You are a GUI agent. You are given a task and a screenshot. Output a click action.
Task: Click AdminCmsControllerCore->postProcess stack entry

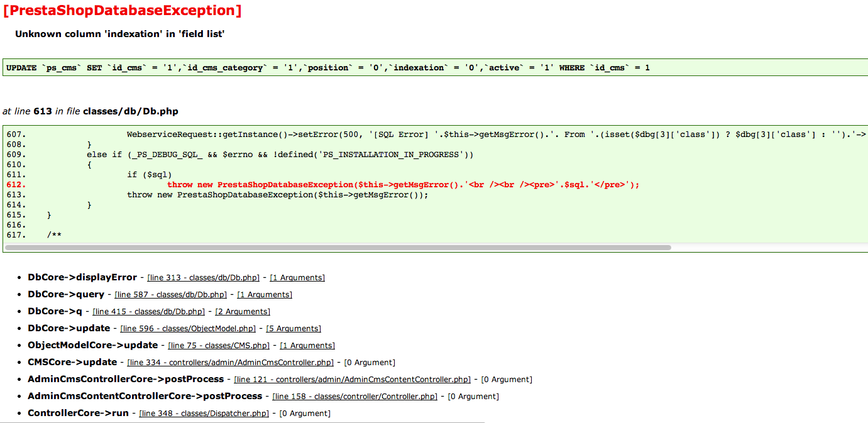click(x=126, y=379)
